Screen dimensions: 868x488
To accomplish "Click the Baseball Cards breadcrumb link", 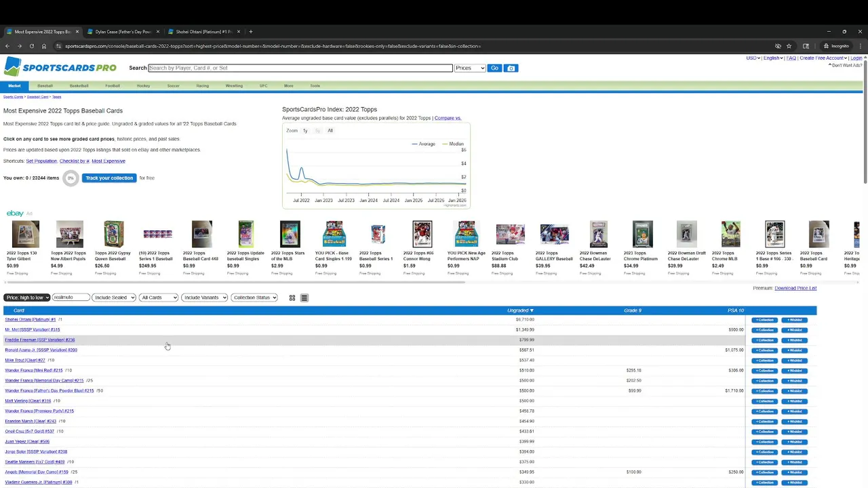I will pos(37,97).
